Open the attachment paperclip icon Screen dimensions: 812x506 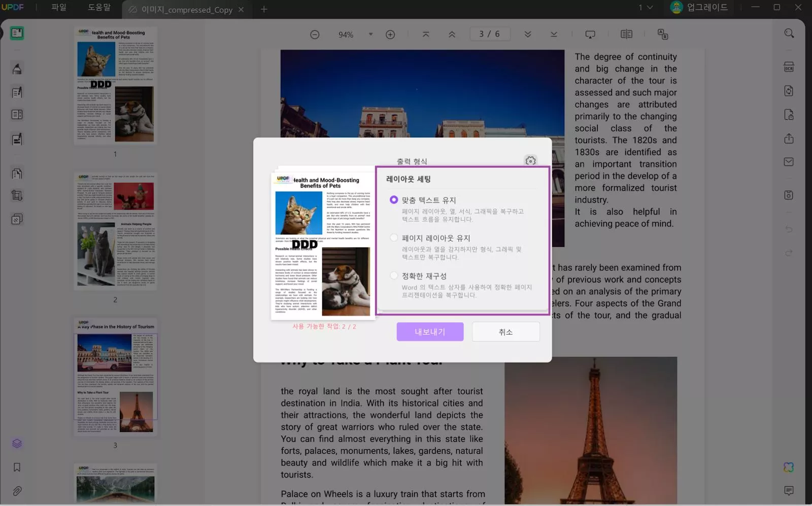click(17, 491)
